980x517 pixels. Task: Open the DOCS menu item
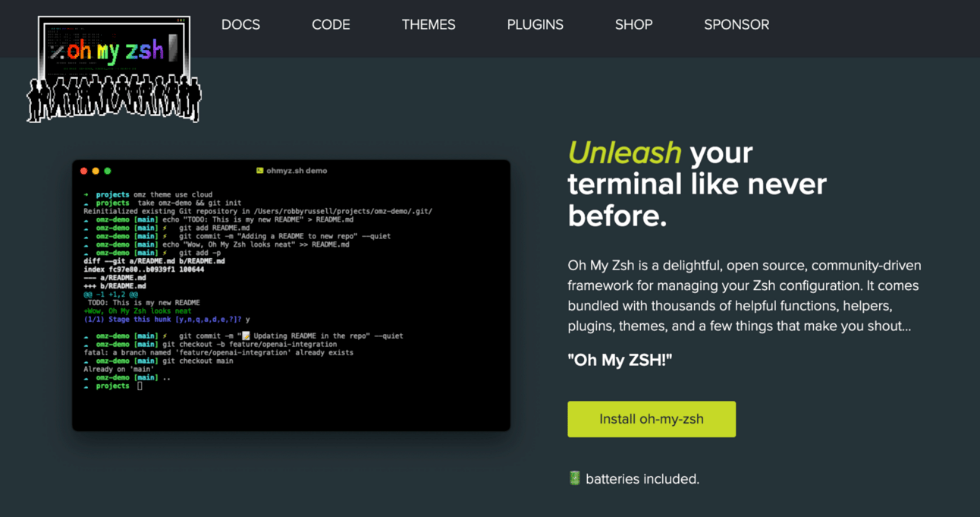(240, 24)
